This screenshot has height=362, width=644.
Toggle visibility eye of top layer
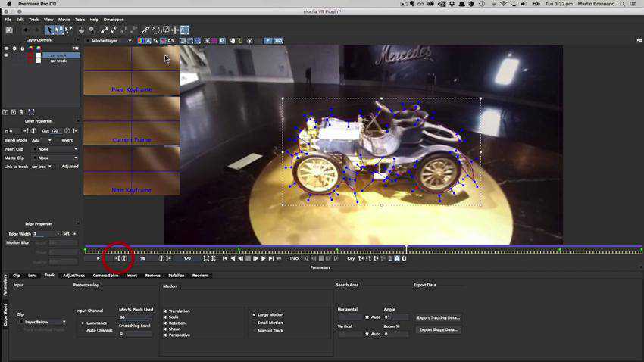tap(6, 55)
